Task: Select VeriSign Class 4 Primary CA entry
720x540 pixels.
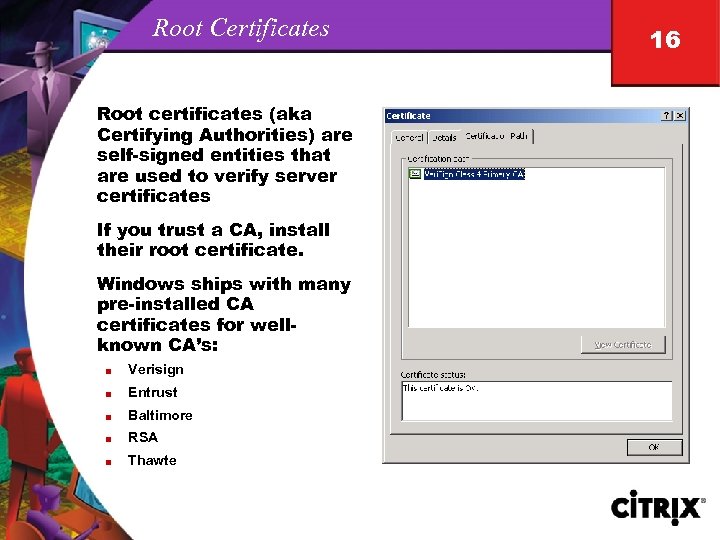Action: coord(474,174)
